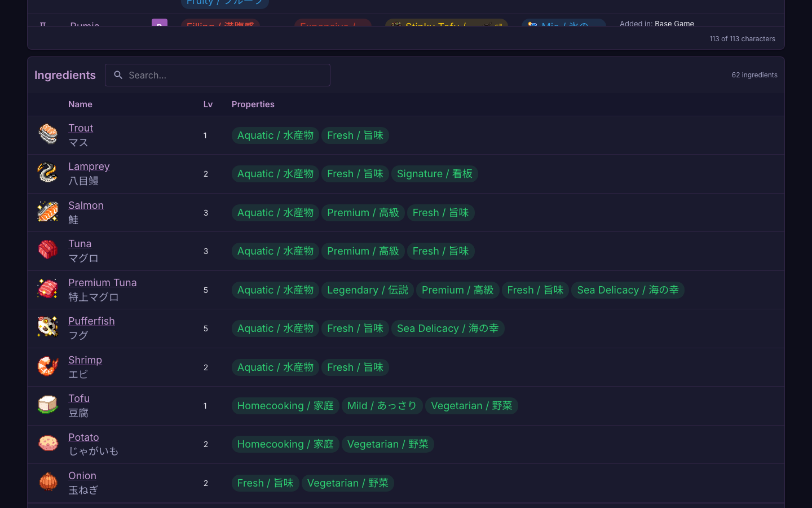Click Japanese name '玉ねぎ'
This screenshot has height=508, width=812.
point(83,490)
